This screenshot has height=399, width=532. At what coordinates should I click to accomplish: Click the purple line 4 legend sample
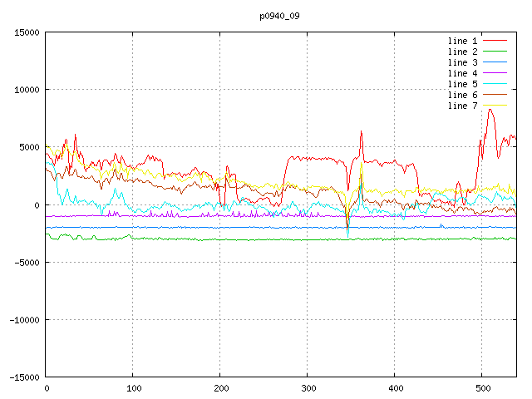[x=495, y=73]
